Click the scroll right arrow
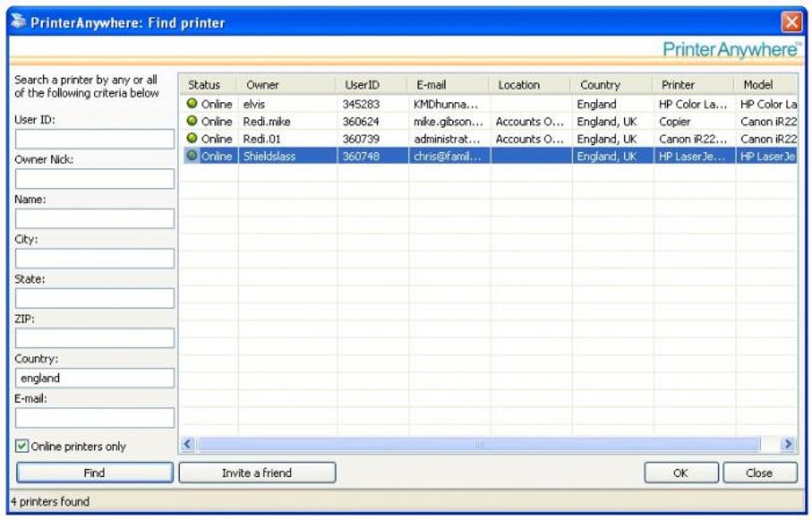 click(x=788, y=444)
